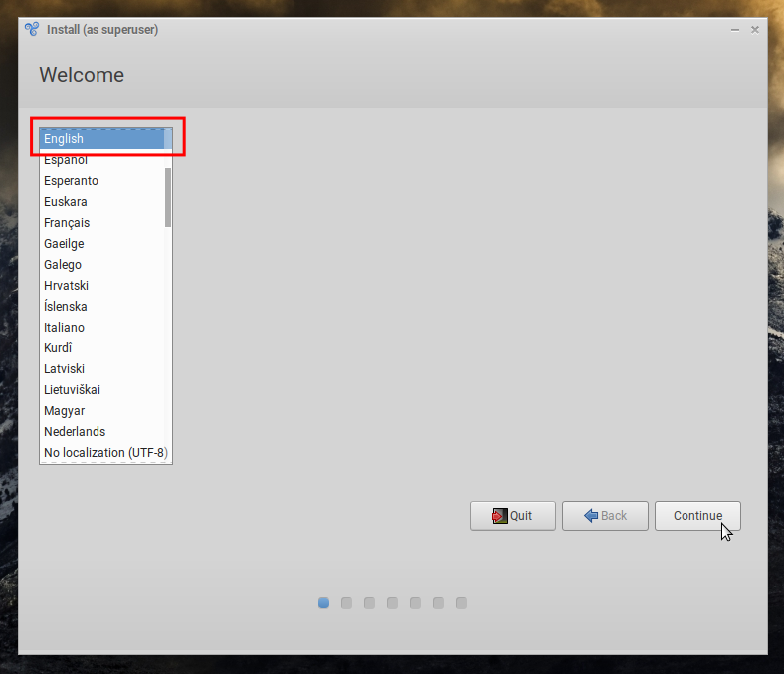Close the Install window
Viewport: 784px width, 674px height.
click(x=755, y=30)
